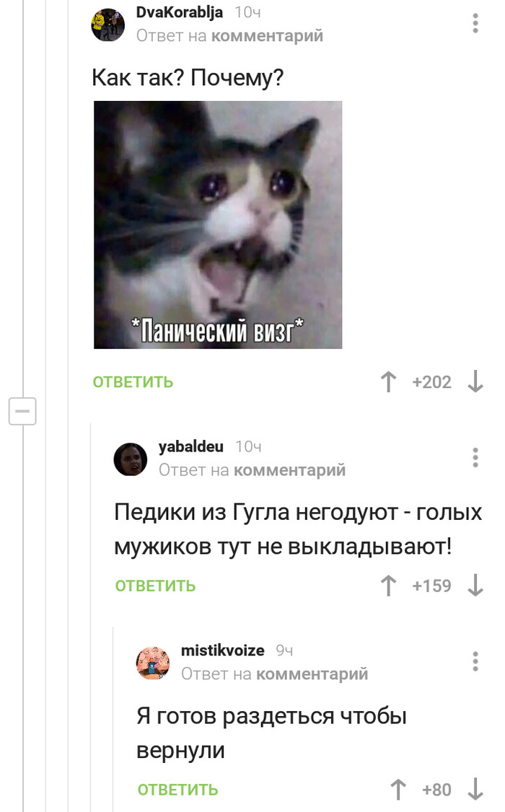This screenshot has width=505, height=812.
Task: Open mistikvoize's profile avatar
Action: pos(153,663)
